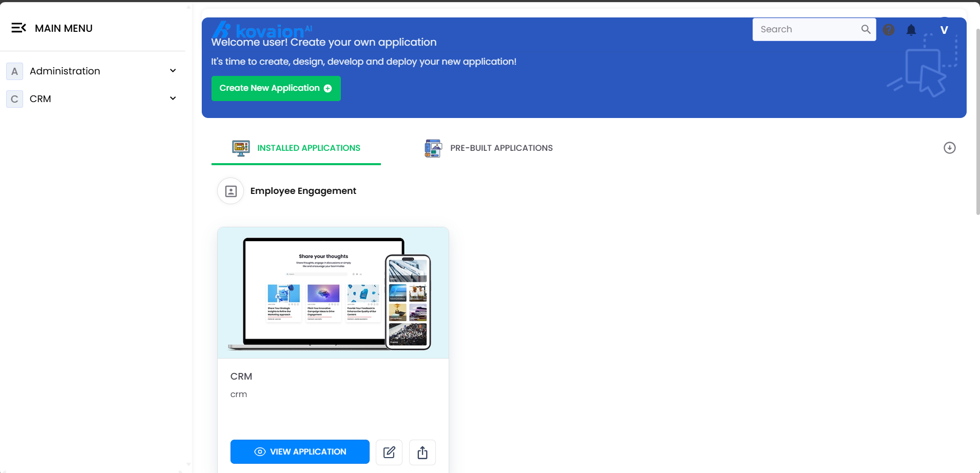Image resolution: width=980 pixels, height=473 pixels.
Task: Expand the CRM menu chevron
Action: click(x=173, y=98)
